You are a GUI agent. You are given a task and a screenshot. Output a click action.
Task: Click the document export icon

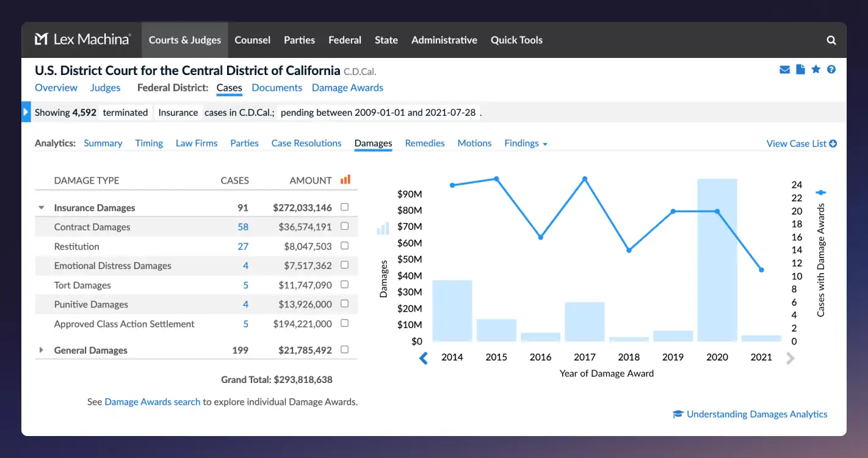click(x=800, y=70)
